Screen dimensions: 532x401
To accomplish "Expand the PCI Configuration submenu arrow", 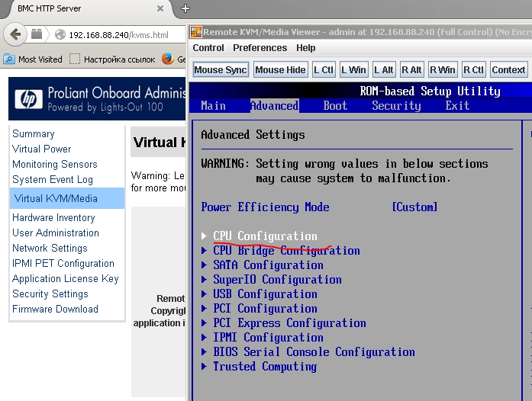I will click(204, 309).
